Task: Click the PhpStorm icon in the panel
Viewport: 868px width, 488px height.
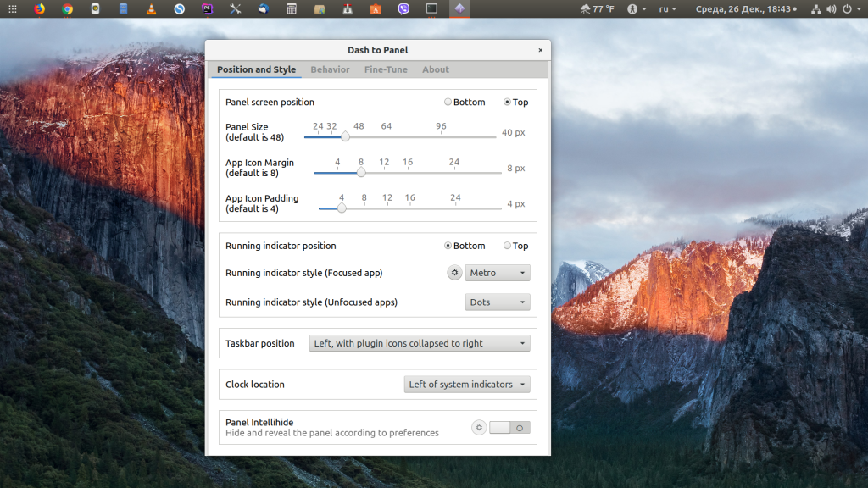Action: [x=207, y=9]
